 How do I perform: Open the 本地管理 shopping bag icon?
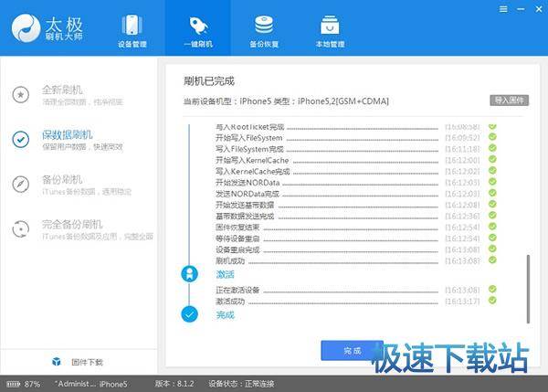(330, 25)
